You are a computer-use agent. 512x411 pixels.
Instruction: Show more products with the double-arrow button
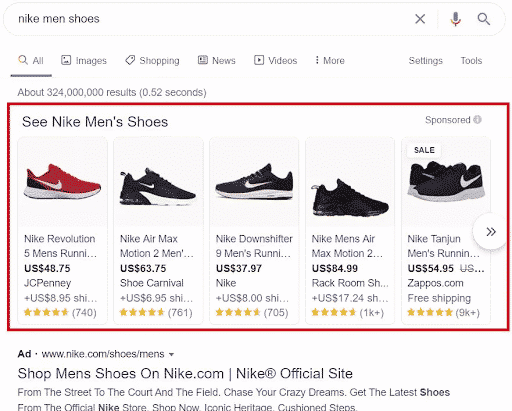pos(490,232)
